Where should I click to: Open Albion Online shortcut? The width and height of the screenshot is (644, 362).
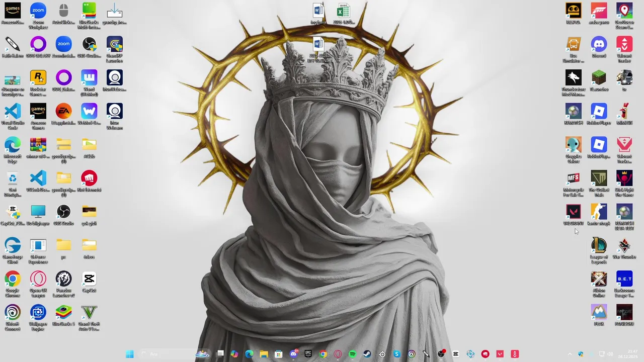(599, 284)
